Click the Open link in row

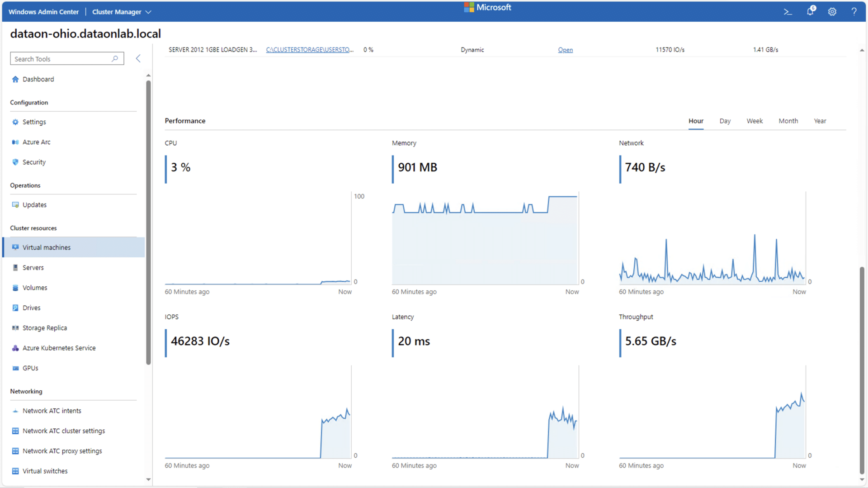pyautogui.click(x=565, y=50)
